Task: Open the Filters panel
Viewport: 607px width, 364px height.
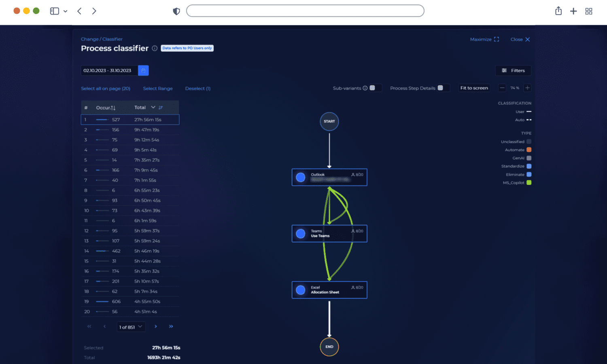Action: click(513, 70)
